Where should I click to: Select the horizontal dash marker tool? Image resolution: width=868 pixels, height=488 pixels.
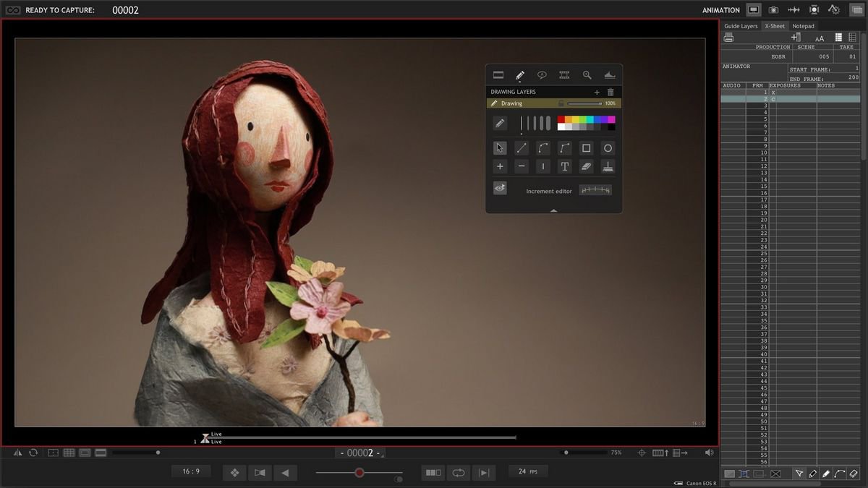pyautogui.click(x=522, y=166)
